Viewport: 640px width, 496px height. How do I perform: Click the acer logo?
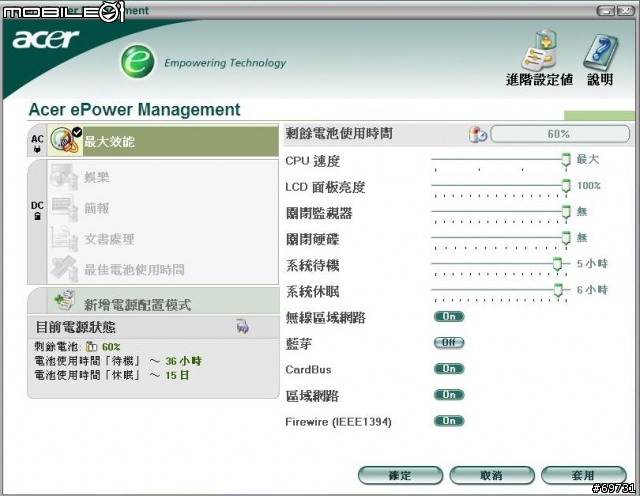pyautogui.click(x=45, y=39)
